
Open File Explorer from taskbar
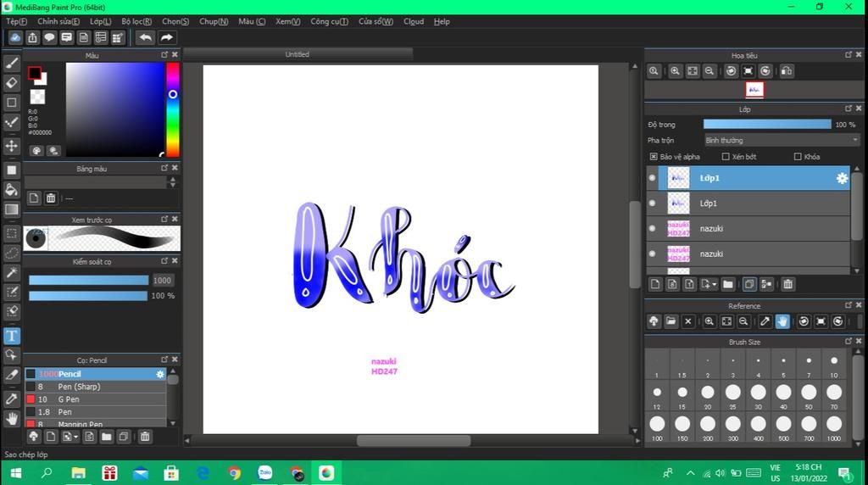tap(79, 473)
